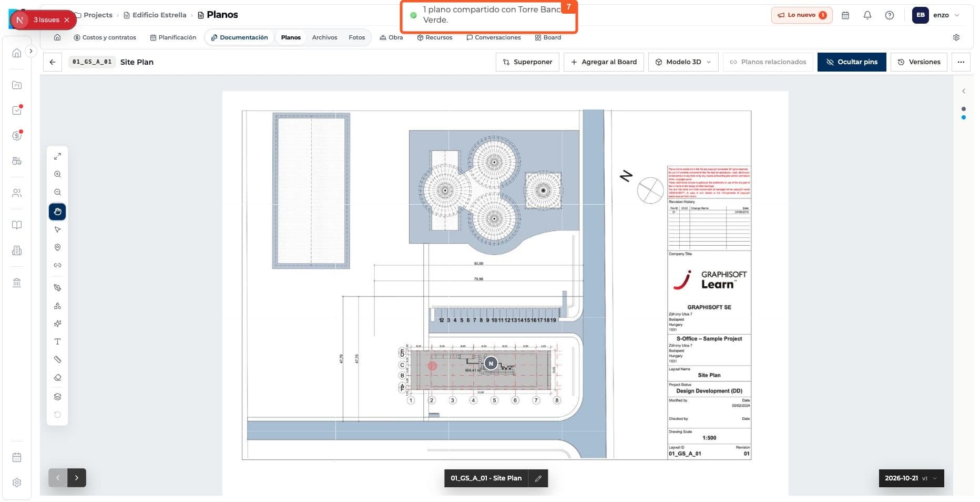
Task: Select the fullscreen expand tool
Action: [57, 156]
